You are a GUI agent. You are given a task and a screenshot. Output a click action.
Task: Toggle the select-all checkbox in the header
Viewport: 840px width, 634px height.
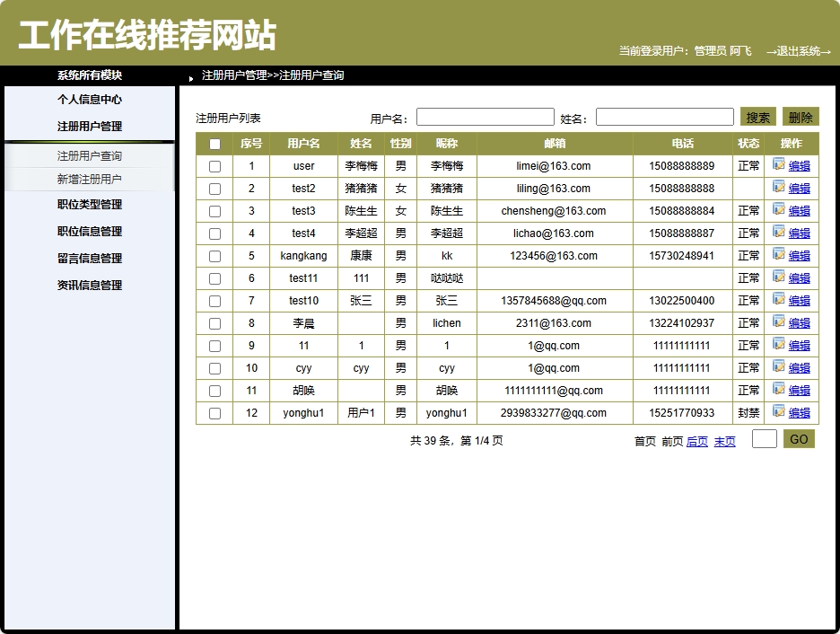(x=214, y=144)
